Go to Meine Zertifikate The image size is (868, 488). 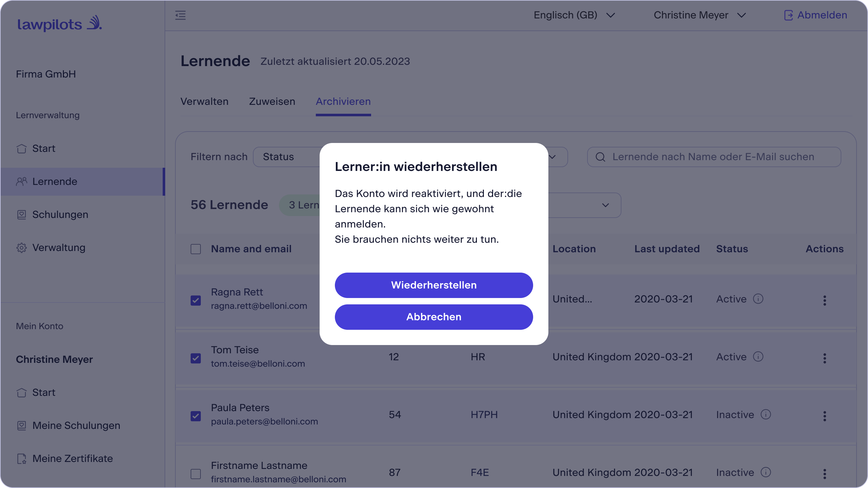click(83, 459)
